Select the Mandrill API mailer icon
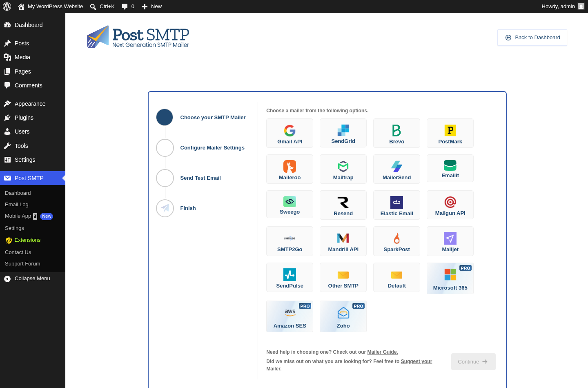Viewport: 588px width, 388px height. pos(343,238)
